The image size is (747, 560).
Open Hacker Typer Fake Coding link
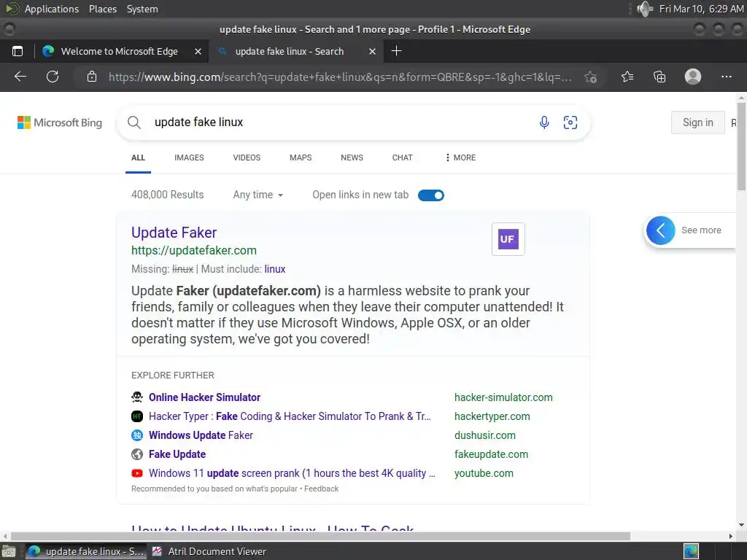pyautogui.click(x=290, y=416)
